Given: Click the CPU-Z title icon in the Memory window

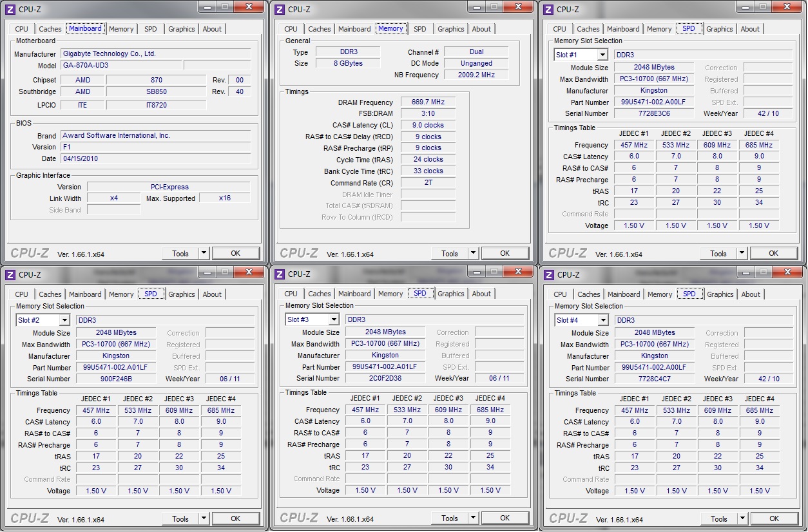Looking at the screenshot, I should [279, 9].
